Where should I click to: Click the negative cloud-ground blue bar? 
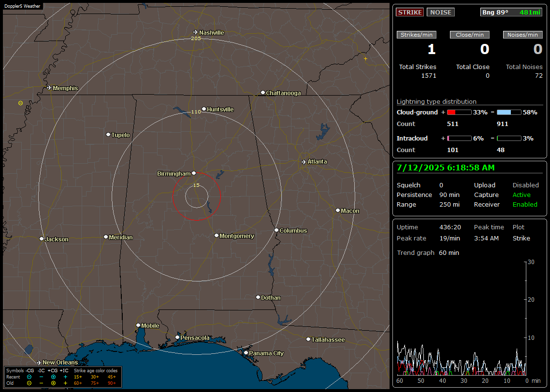pos(509,112)
